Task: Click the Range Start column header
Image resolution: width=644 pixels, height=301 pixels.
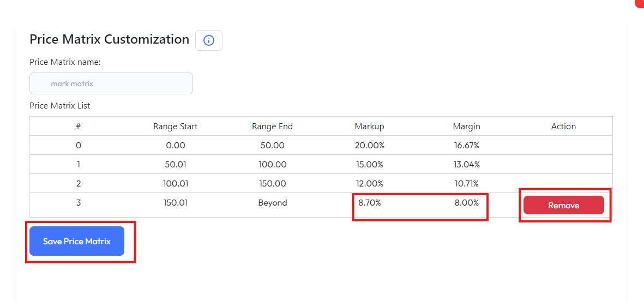Action: 175,127
